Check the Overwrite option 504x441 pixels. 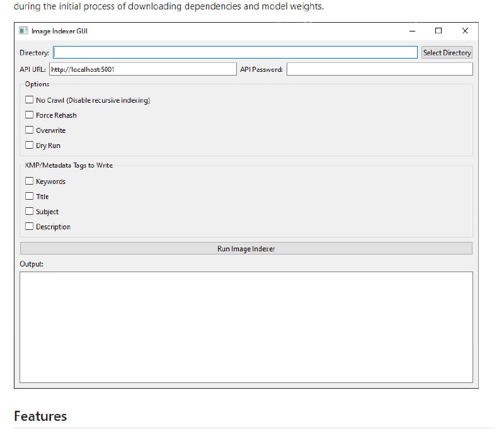(29, 130)
